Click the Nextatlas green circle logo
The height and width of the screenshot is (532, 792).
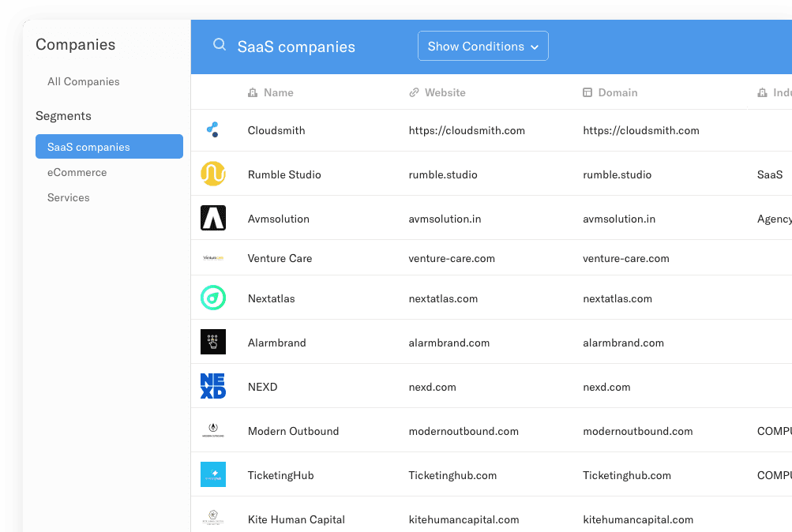tap(212, 298)
